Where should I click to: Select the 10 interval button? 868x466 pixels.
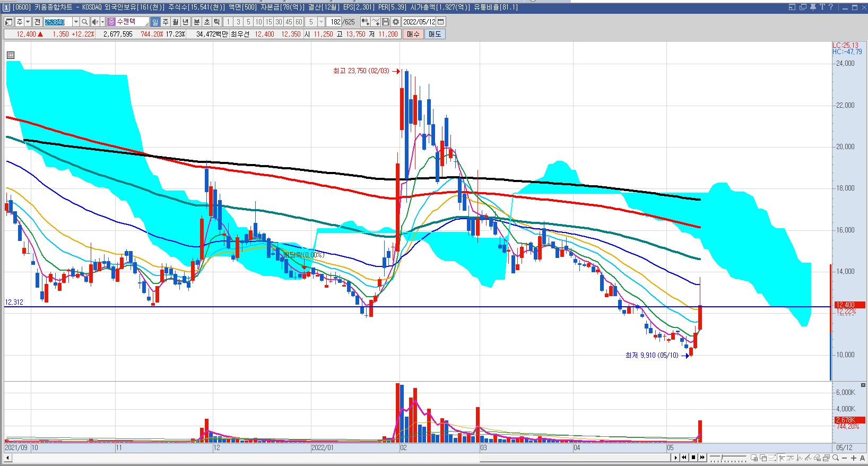[x=258, y=22]
